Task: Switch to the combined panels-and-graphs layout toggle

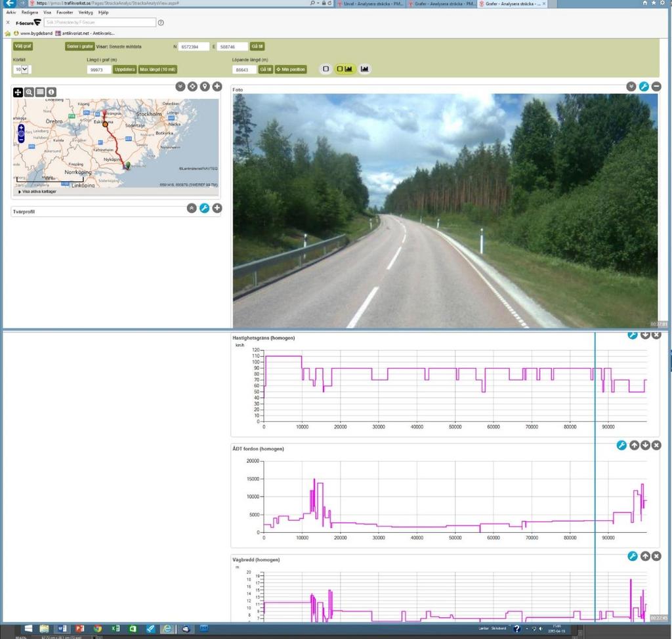Action: [345, 69]
